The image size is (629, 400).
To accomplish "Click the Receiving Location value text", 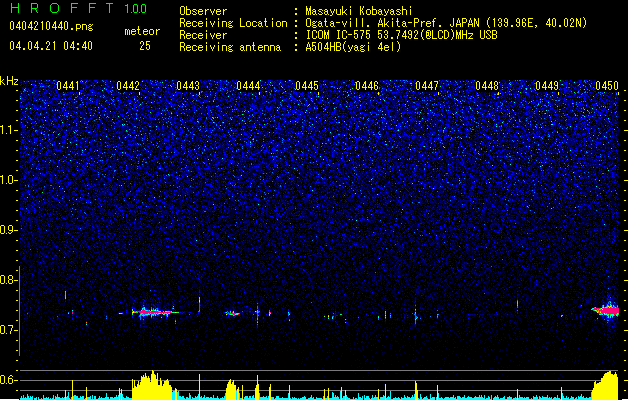I will [446, 23].
